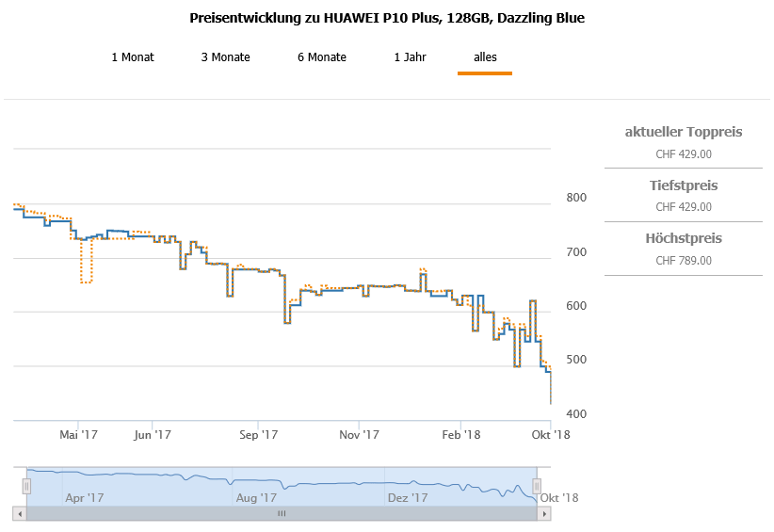Click the Höchstpreis value CHF 789.00
The image size is (774, 532).
pyautogui.click(x=683, y=261)
